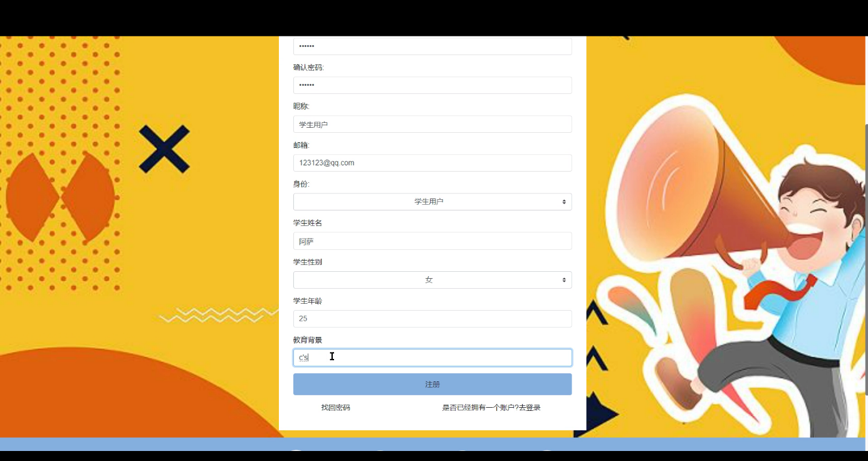Click the password field at top

click(432, 46)
